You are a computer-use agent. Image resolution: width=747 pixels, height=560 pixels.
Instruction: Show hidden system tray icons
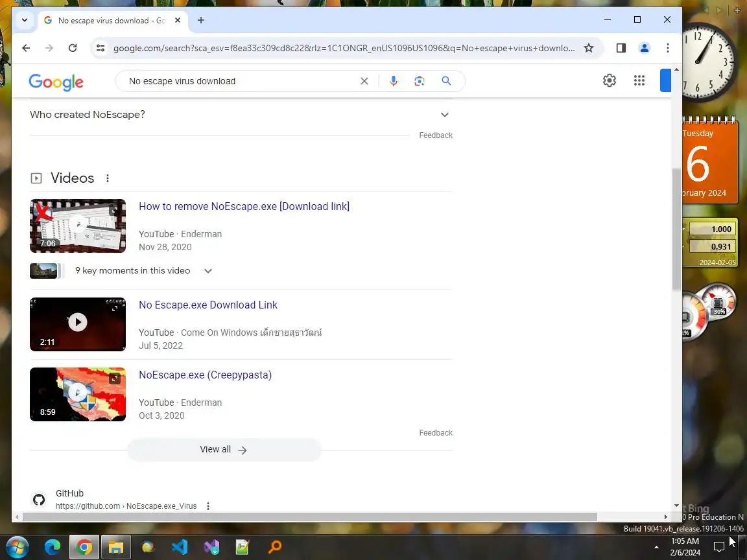656,547
